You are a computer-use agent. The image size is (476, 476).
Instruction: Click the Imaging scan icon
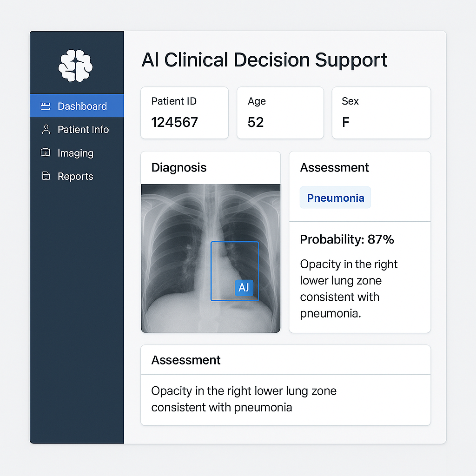(x=46, y=152)
